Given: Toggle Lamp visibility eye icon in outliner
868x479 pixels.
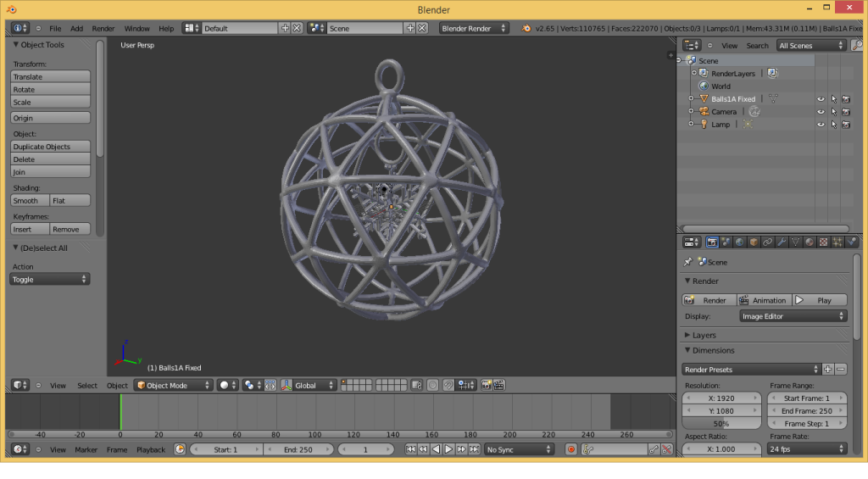Looking at the screenshot, I should click(821, 125).
